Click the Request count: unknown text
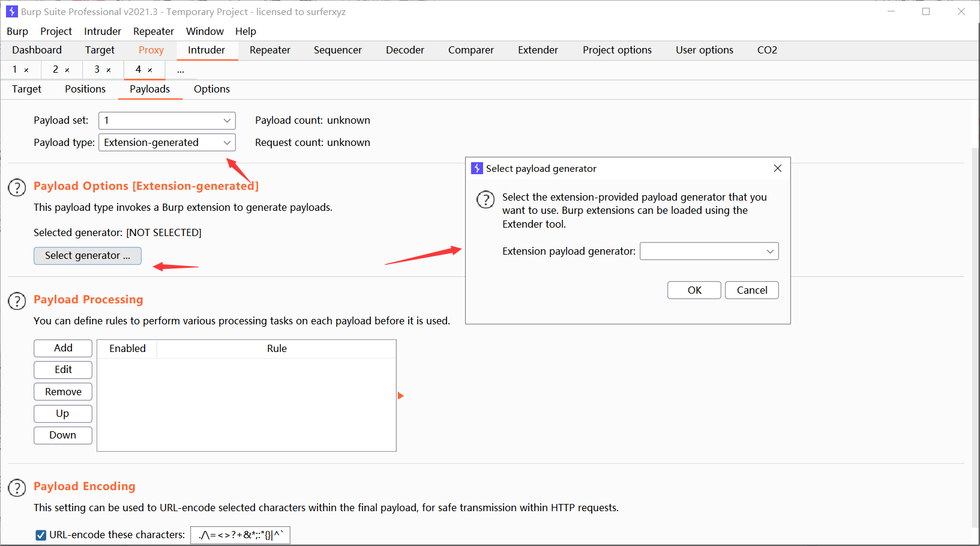The image size is (980, 546). click(x=313, y=142)
